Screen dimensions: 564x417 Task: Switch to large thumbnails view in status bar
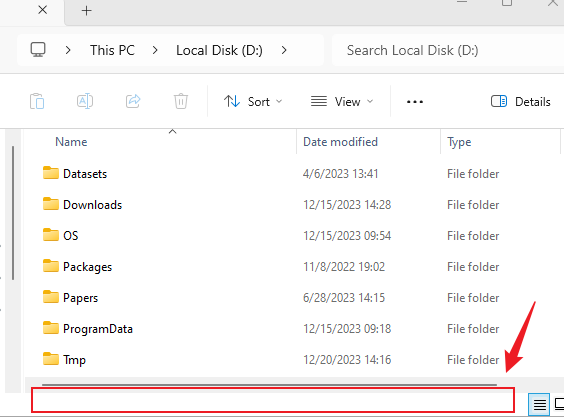click(x=559, y=404)
